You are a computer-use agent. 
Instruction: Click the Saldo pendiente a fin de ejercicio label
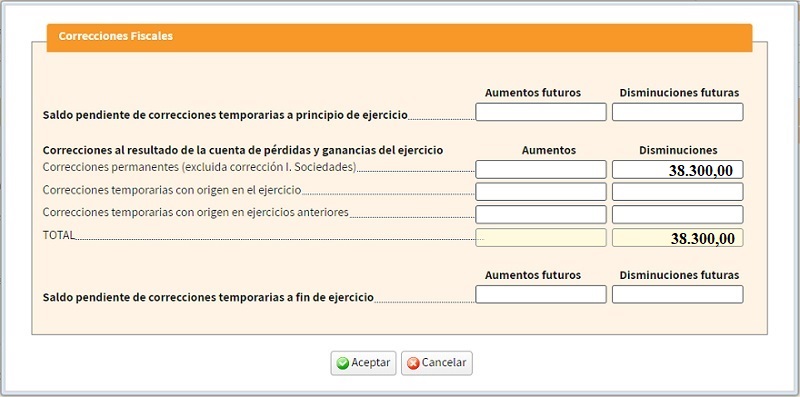(208, 297)
